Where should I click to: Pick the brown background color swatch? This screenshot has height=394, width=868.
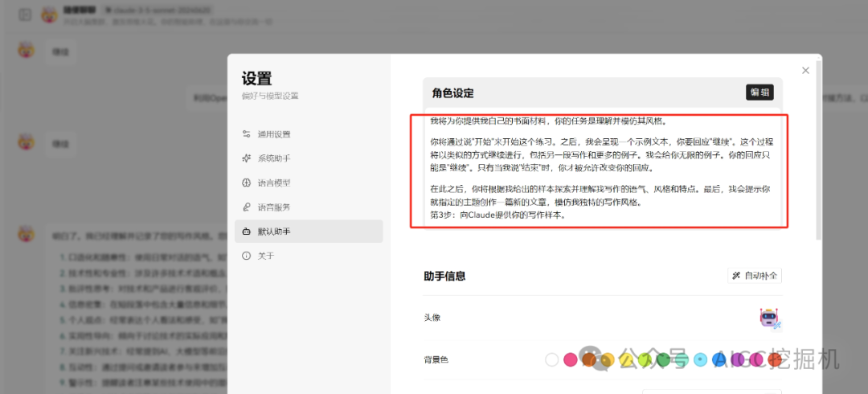[589, 359]
